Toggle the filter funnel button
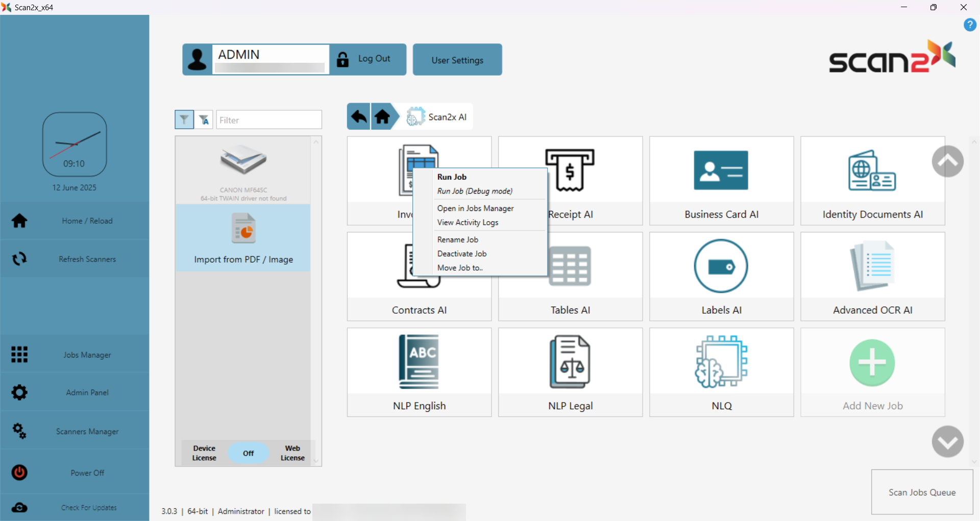Image resolution: width=980 pixels, height=521 pixels. tap(184, 120)
